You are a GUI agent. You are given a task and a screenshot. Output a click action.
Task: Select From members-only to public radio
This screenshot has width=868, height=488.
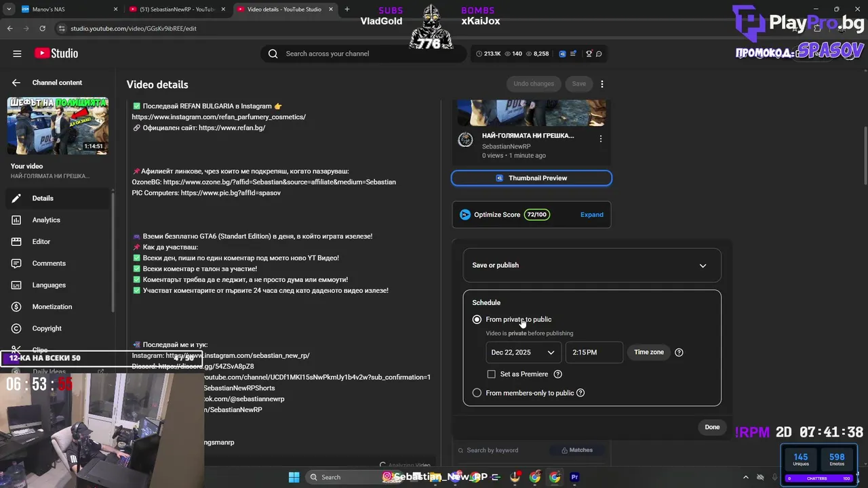pos(477,392)
